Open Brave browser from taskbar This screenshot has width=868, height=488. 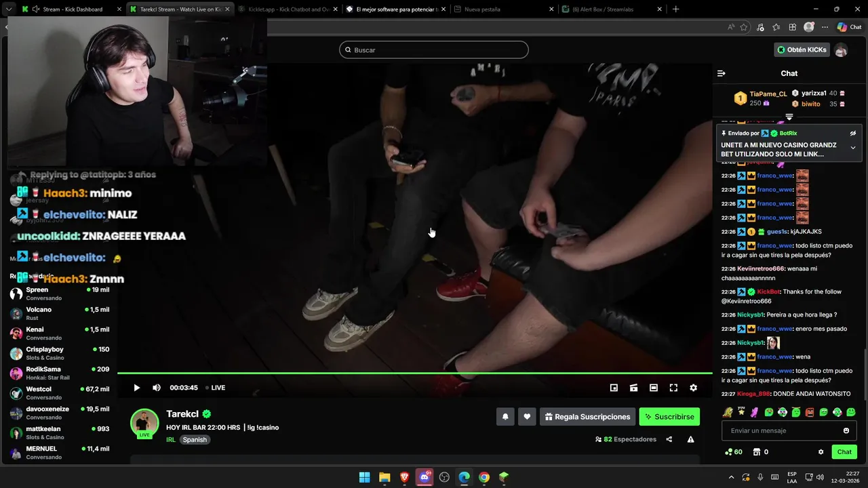tap(404, 477)
